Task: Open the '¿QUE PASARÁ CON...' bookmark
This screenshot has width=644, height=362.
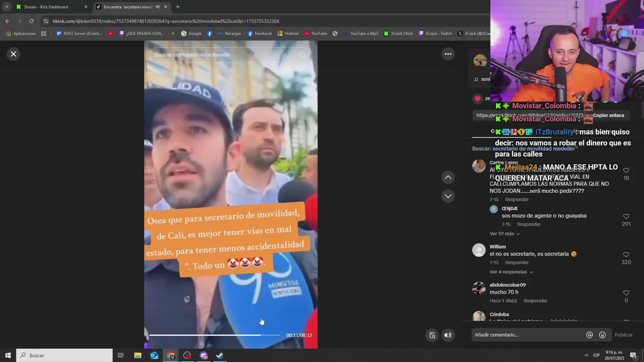Action: coord(141,34)
